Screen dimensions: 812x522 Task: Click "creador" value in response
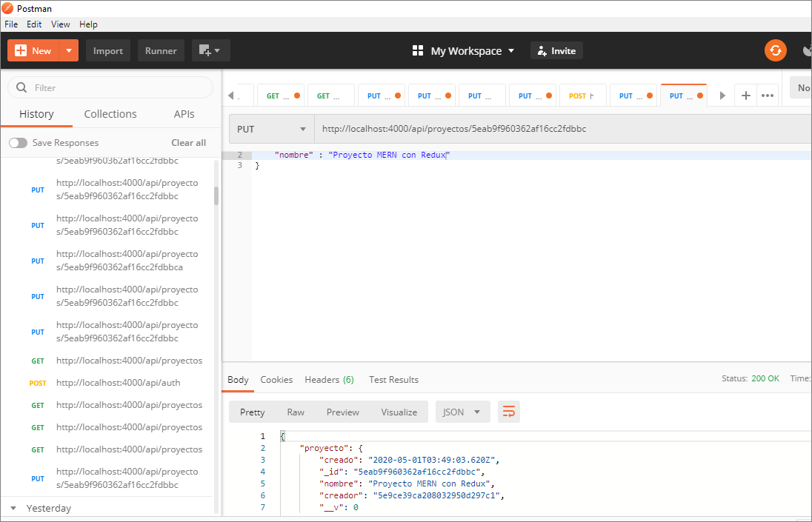pos(436,495)
